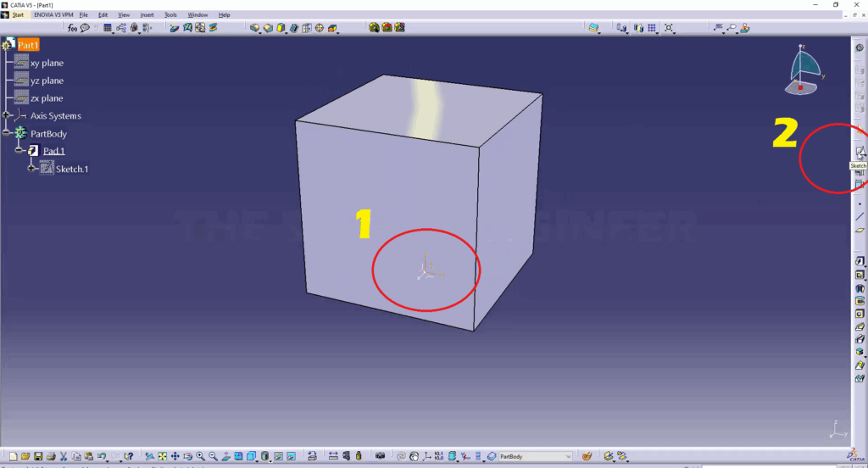Open the PartBody combo box dropdown
The image size is (868, 468).
[568, 456]
